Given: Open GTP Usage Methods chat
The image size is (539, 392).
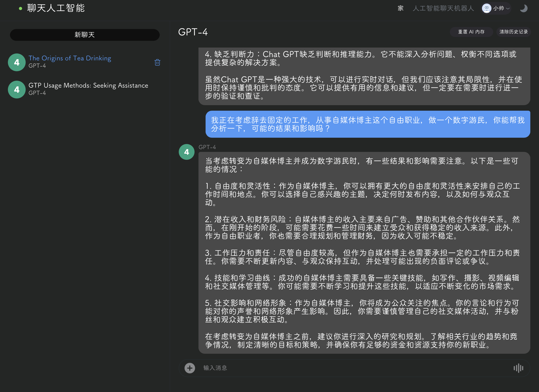Looking at the screenshot, I should [x=88, y=86].
